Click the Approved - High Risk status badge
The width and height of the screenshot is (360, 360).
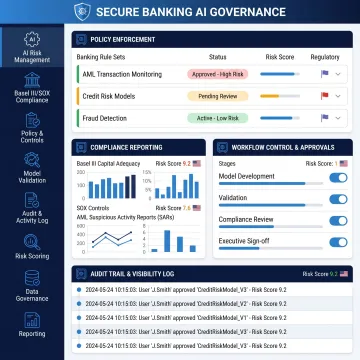(218, 74)
